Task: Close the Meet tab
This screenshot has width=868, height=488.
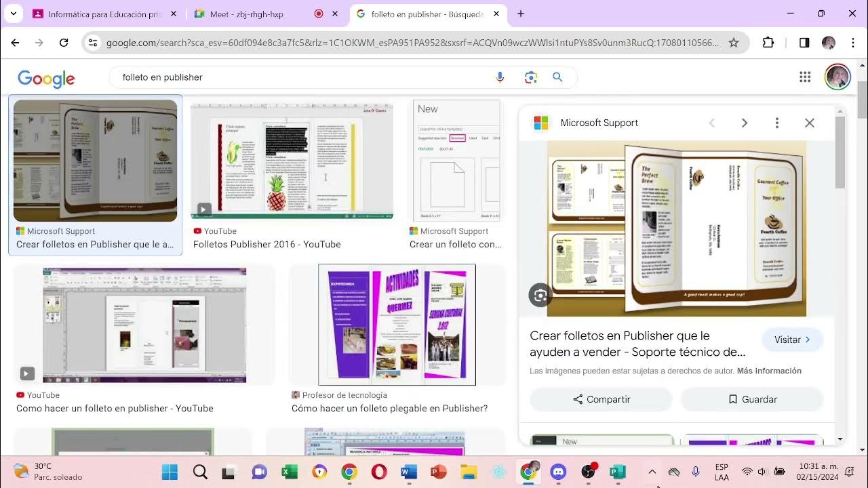Action: coord(335,14)
